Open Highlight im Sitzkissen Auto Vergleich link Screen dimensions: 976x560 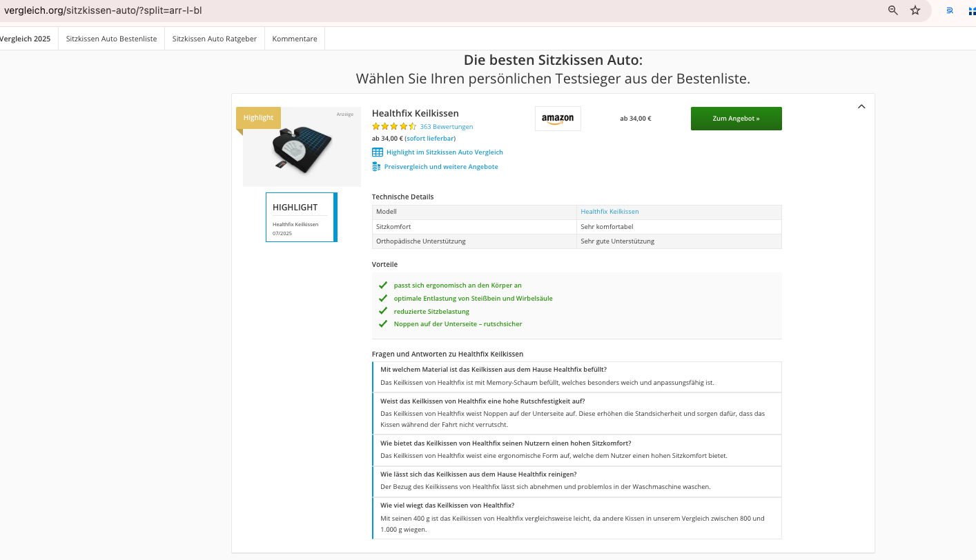[445, 152]
